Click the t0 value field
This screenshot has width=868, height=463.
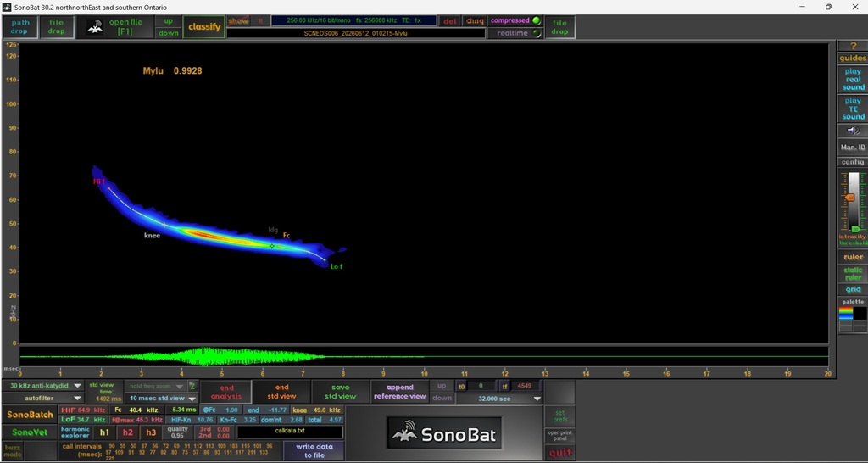pos(481,386)
